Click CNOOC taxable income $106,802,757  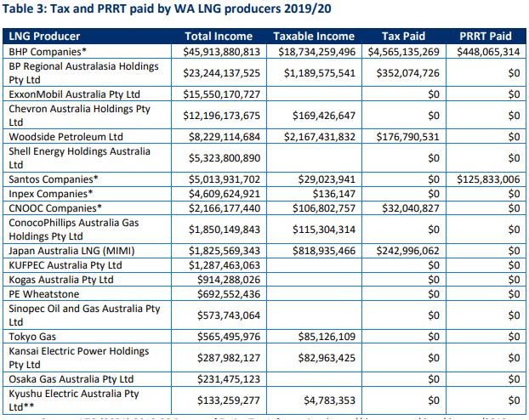click(324, 208)
